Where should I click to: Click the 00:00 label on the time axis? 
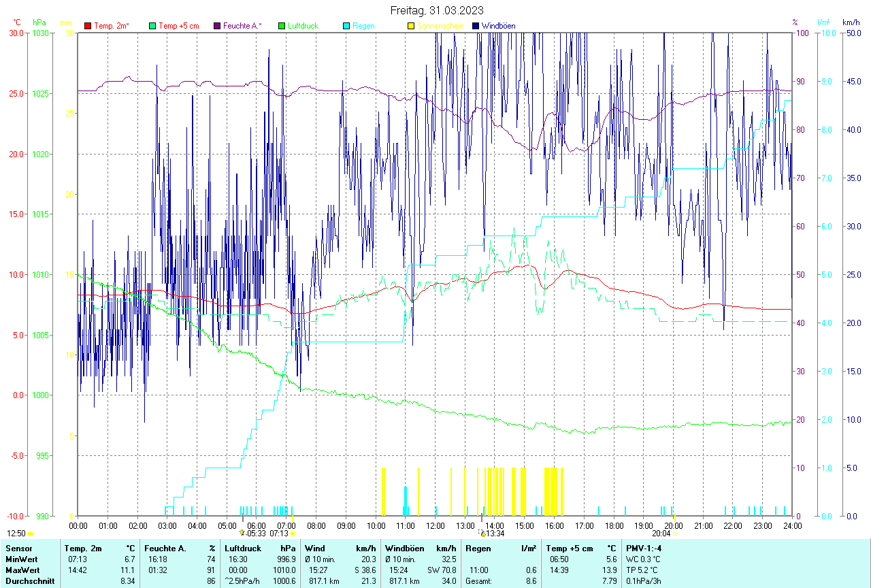pyautogui.click(x=78, y=526)
